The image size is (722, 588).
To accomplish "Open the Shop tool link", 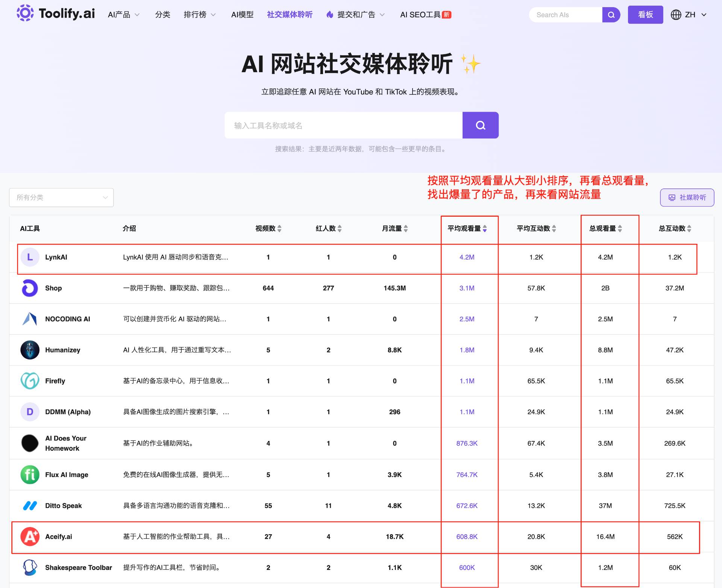I will point(53,288).
